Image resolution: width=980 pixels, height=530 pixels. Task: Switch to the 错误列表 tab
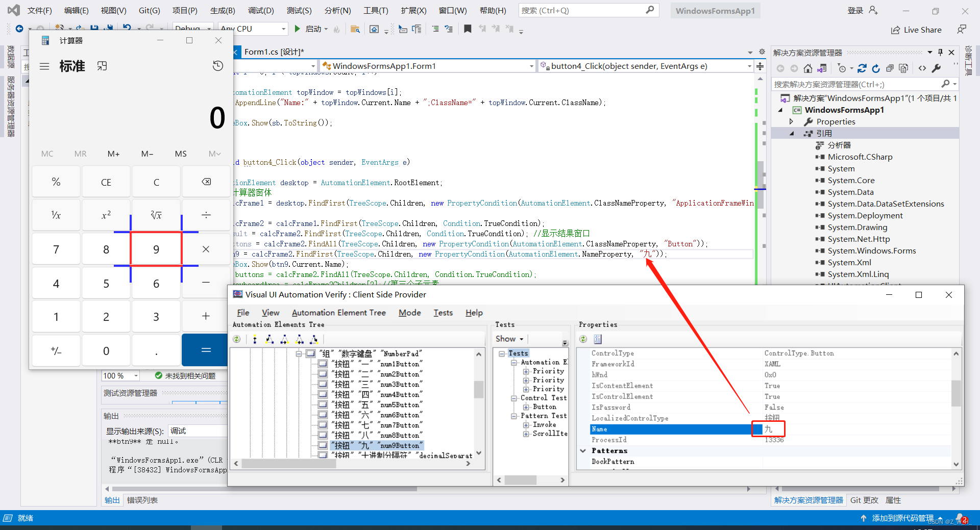tap(142, 500)
